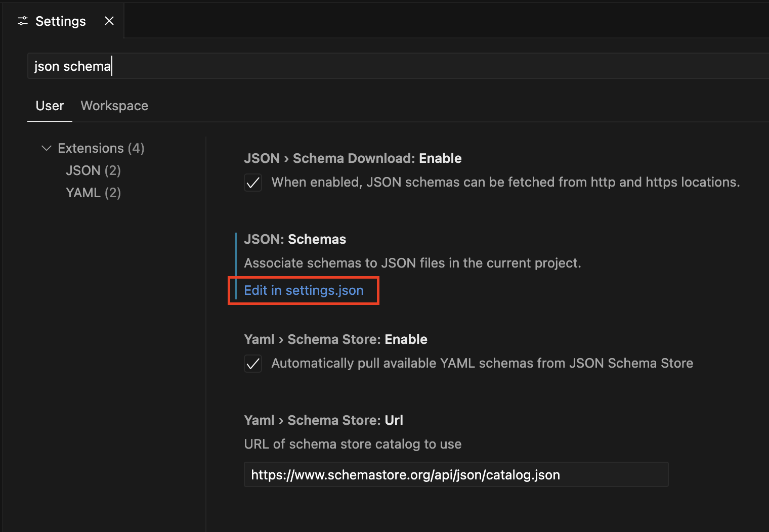Click the schema store URL text field

(455, 474)
